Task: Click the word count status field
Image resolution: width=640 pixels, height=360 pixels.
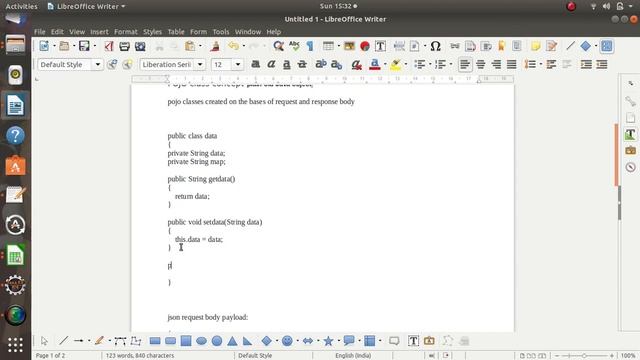Action: 140,356
